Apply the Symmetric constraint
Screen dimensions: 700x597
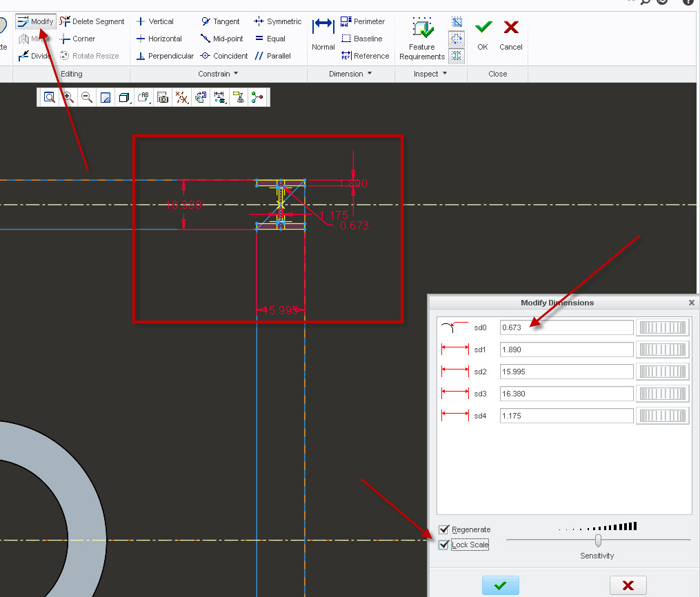(x=278, y=21)
